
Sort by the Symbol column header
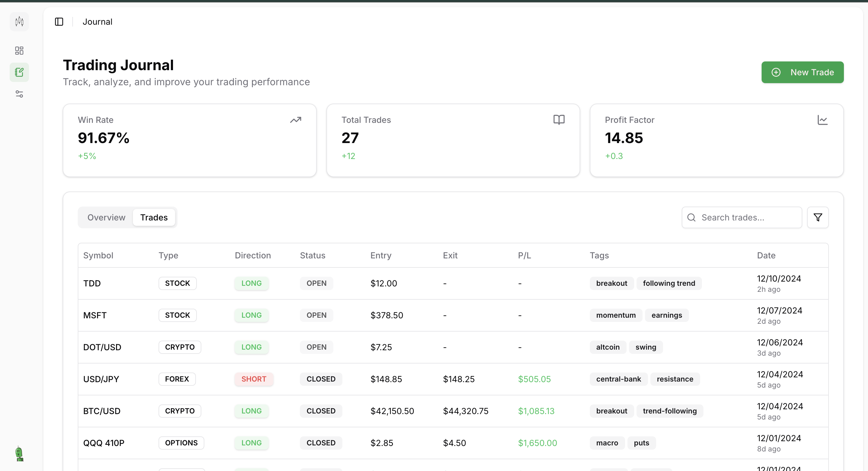98,256
